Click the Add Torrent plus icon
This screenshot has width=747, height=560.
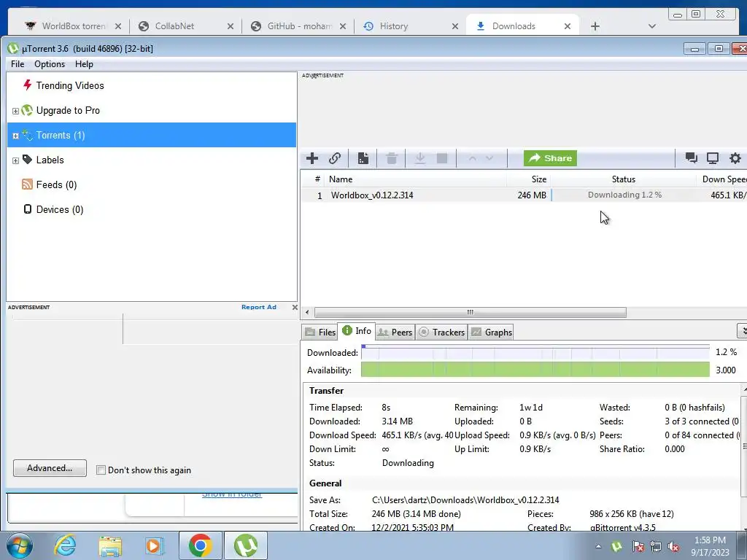coord(312,158)
